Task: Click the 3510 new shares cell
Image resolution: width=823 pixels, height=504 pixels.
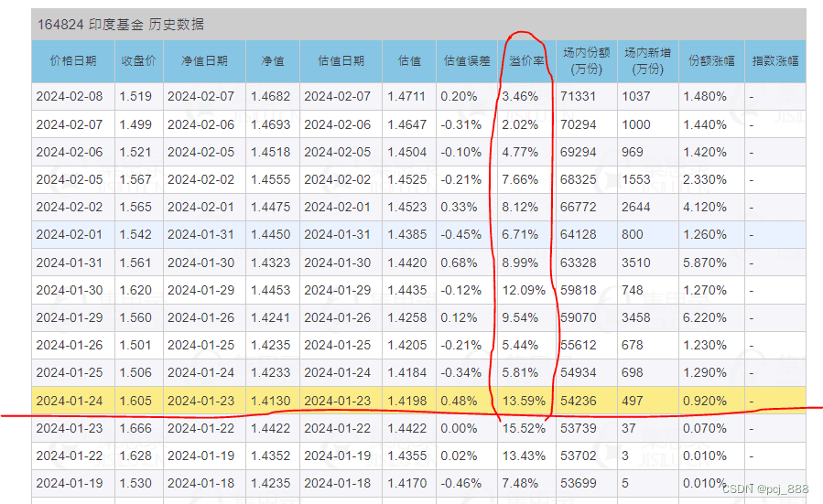Action: (x=635, y=263)
